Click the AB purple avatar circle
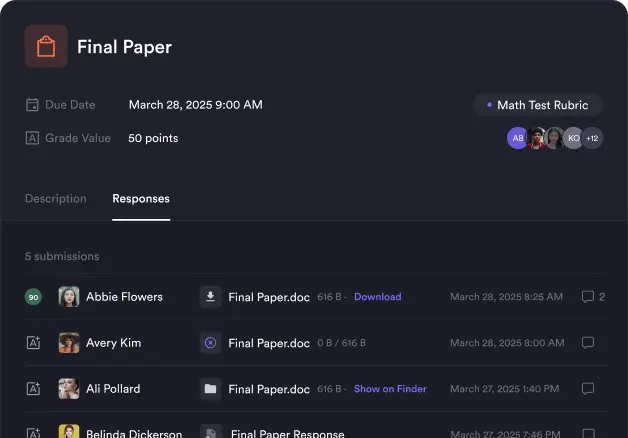628x438 pixels. pyautogui.click(x=518, y=138)
